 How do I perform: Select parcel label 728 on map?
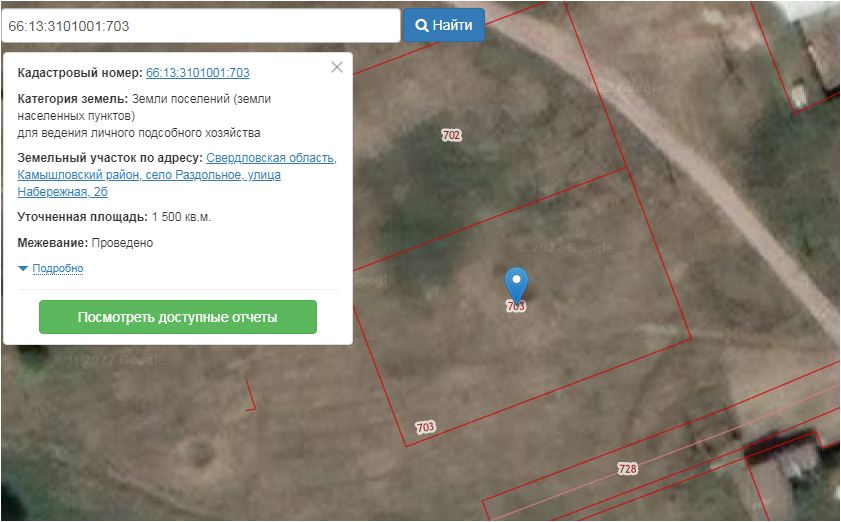point(627,468)
